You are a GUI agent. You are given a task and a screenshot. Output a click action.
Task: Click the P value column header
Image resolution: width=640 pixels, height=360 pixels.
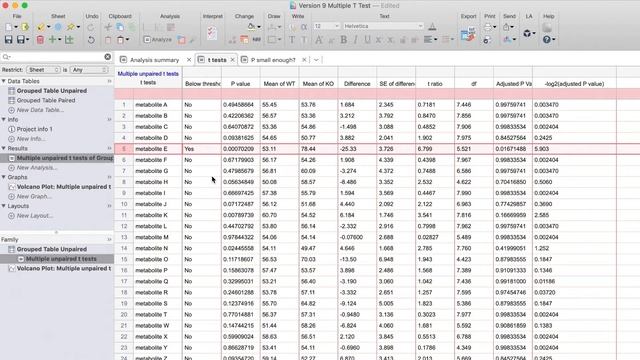click(240, 84)
